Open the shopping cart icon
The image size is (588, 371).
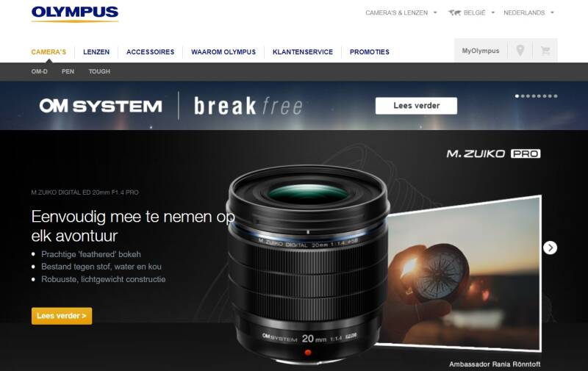coord(545,50)
